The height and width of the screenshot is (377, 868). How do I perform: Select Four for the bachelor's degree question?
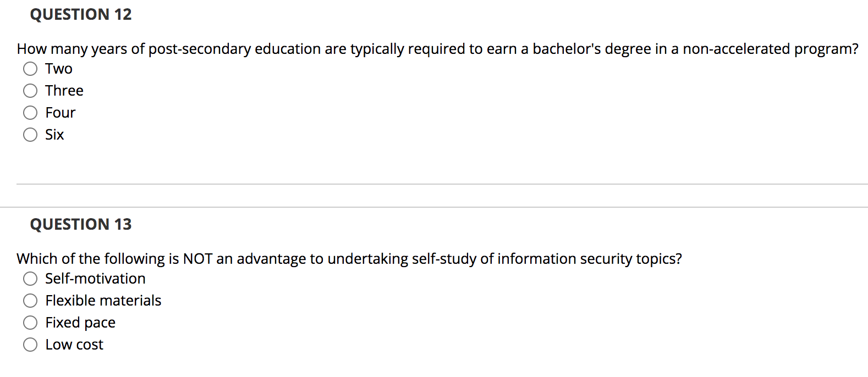[x=30, y=113]
